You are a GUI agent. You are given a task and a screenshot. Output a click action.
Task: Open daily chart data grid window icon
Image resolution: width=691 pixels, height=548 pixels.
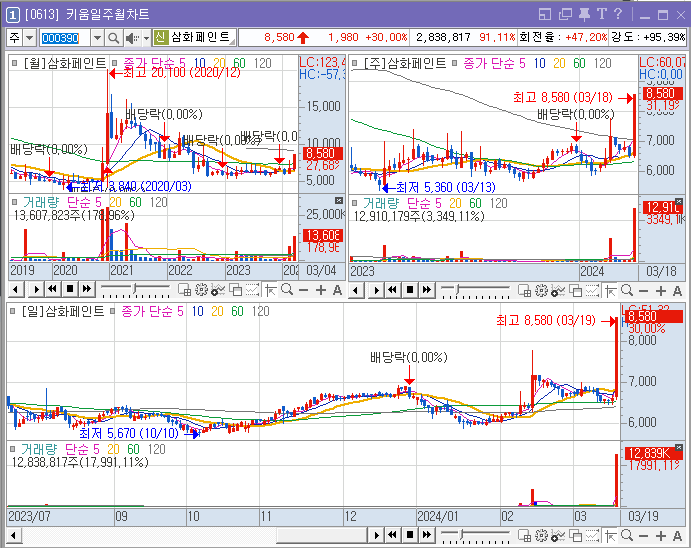[524, 536]
